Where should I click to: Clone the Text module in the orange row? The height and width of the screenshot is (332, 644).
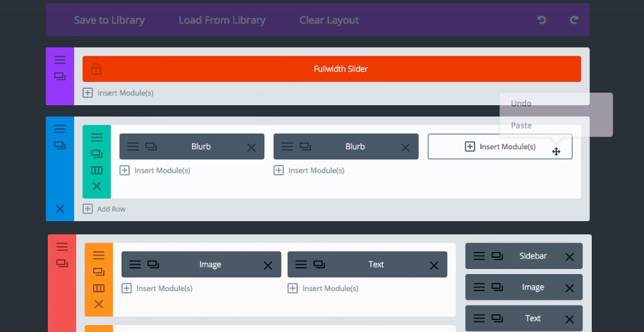[319, 264]
